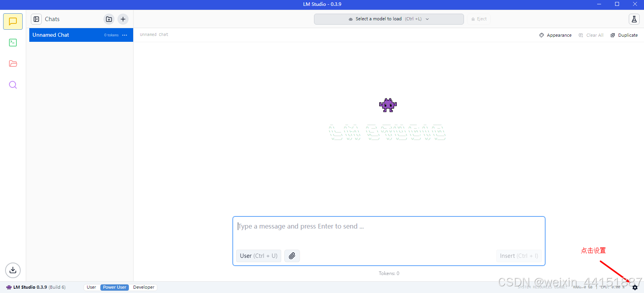Select a model to load dropdown
644x293 pixels.
(389, 19)
